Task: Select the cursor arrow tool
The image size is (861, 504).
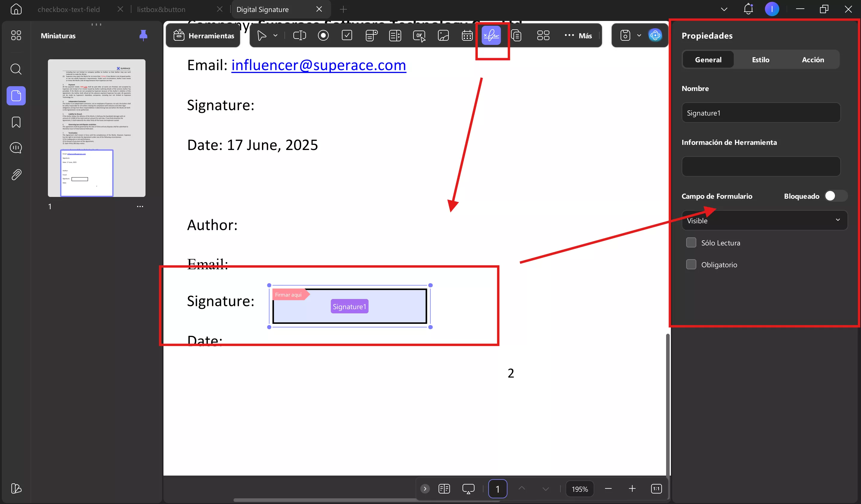Action: point(262,36)
